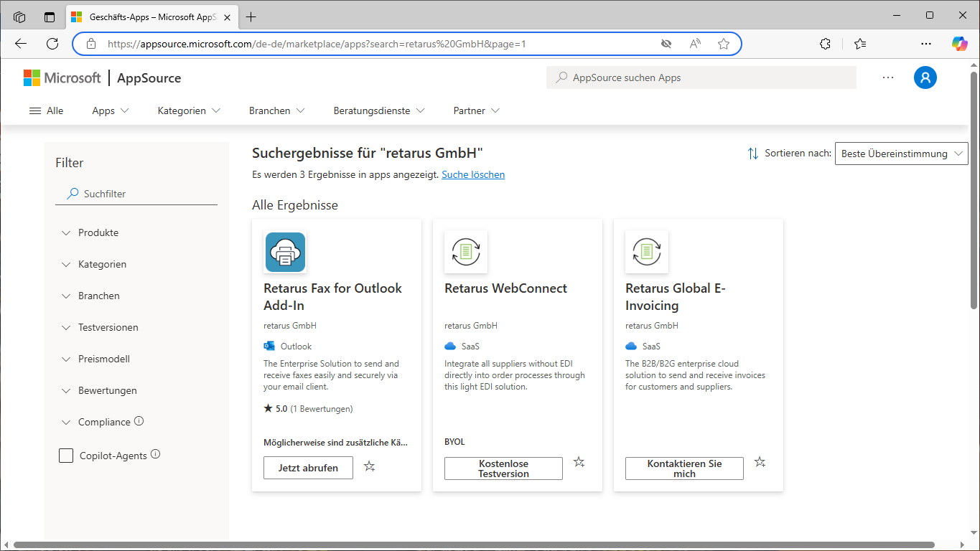Image resolution: width=980 pixels, height=551 pixels.
Task: Open the Retarus WebConnect title link
Action: (505, 288)
